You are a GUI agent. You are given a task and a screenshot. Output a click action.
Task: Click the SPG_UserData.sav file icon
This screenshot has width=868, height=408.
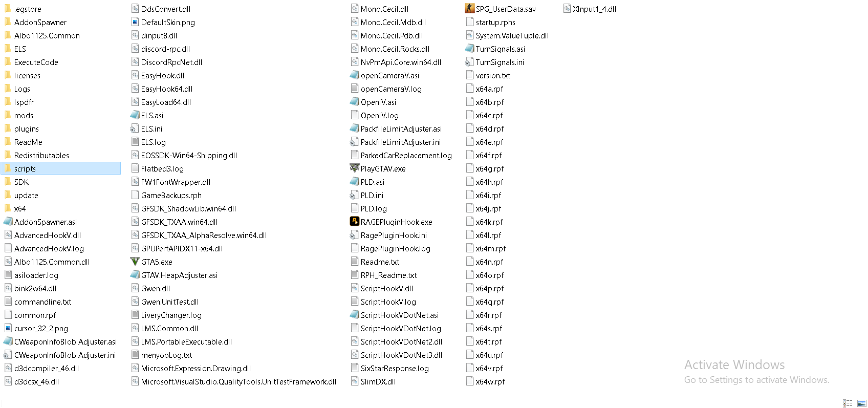coord(469,9)
